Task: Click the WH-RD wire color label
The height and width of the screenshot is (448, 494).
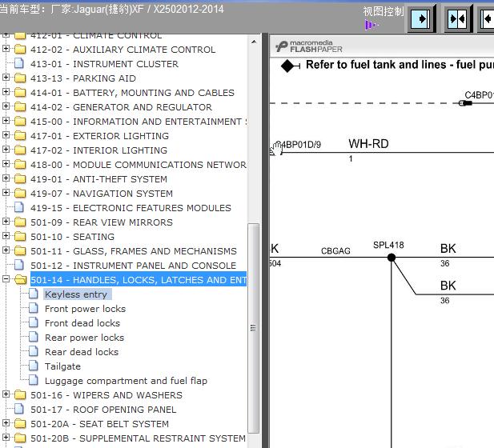Action: (x=368, y=144)
